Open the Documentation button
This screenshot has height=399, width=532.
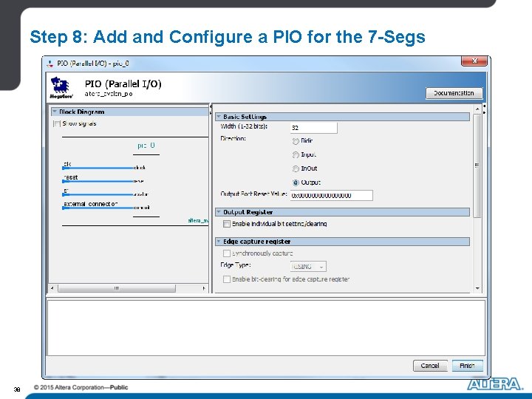tap(454, 93)
